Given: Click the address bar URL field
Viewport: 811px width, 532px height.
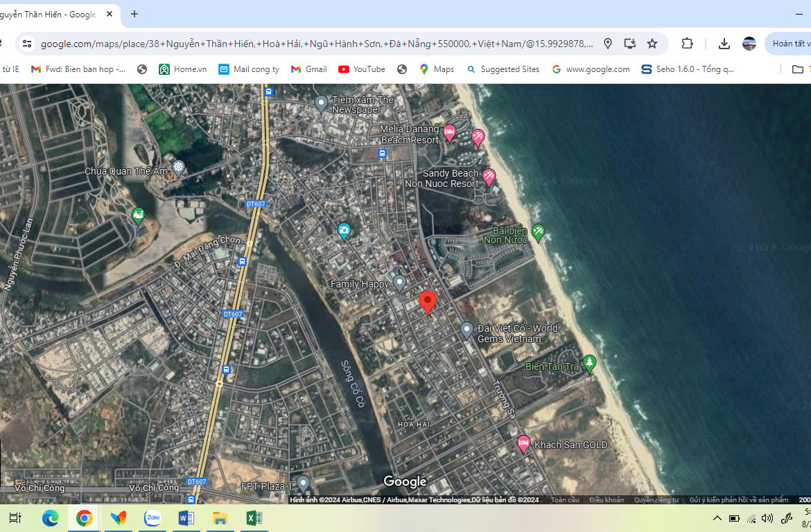Looking at the screenshot, I should pos(316,44).
